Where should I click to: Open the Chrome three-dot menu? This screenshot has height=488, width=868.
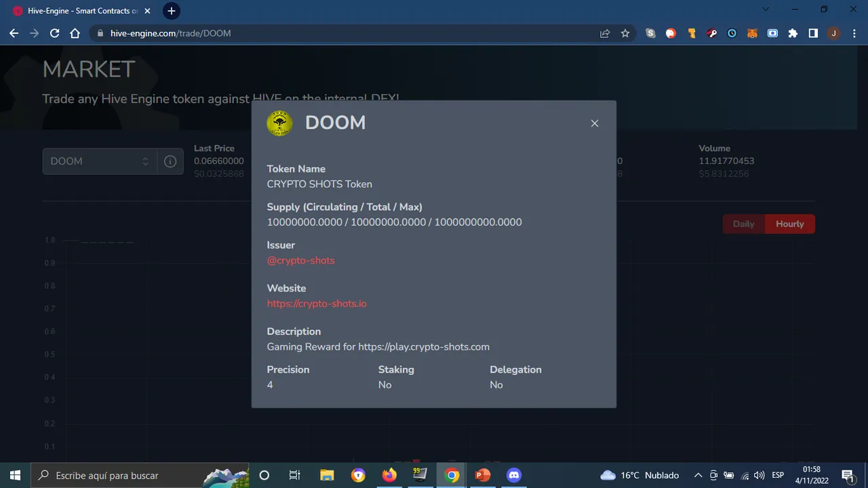point(854,33)
